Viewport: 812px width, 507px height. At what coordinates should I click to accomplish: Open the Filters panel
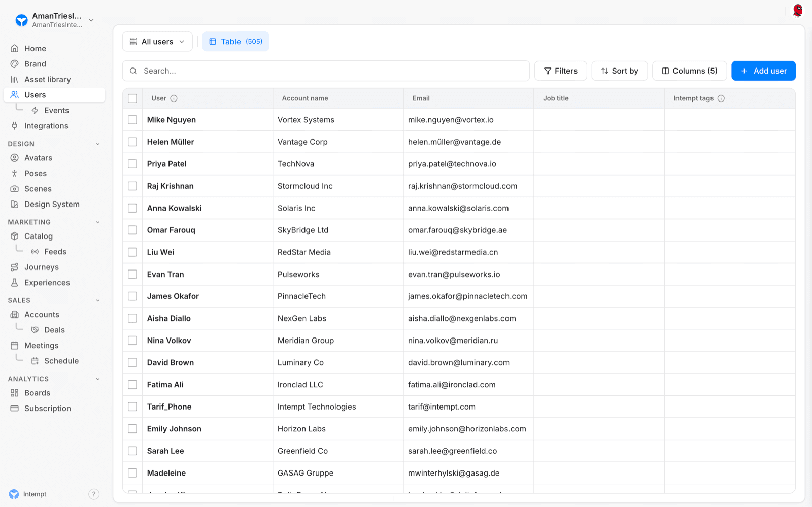click(x=561, y=71)
